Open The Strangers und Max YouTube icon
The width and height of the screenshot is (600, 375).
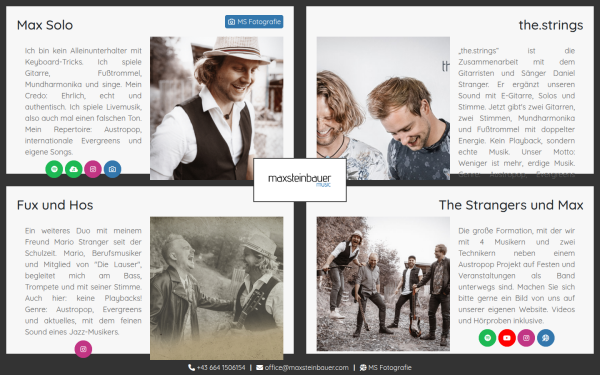coord(507,338)
